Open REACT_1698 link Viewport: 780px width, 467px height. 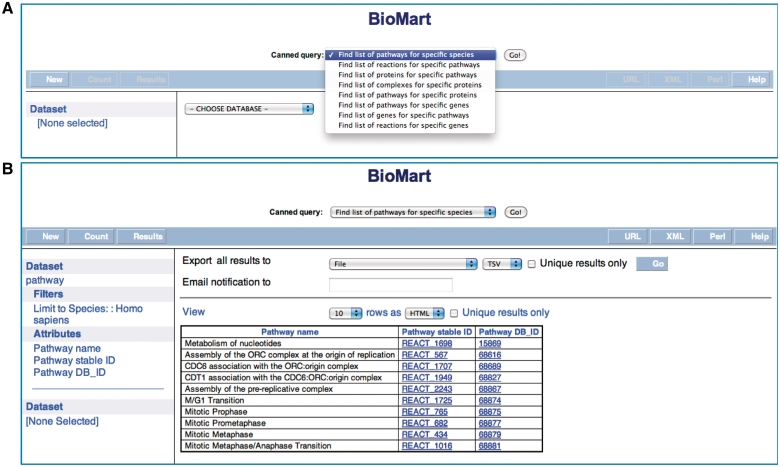pyautogui.click(x=427, y=344)
